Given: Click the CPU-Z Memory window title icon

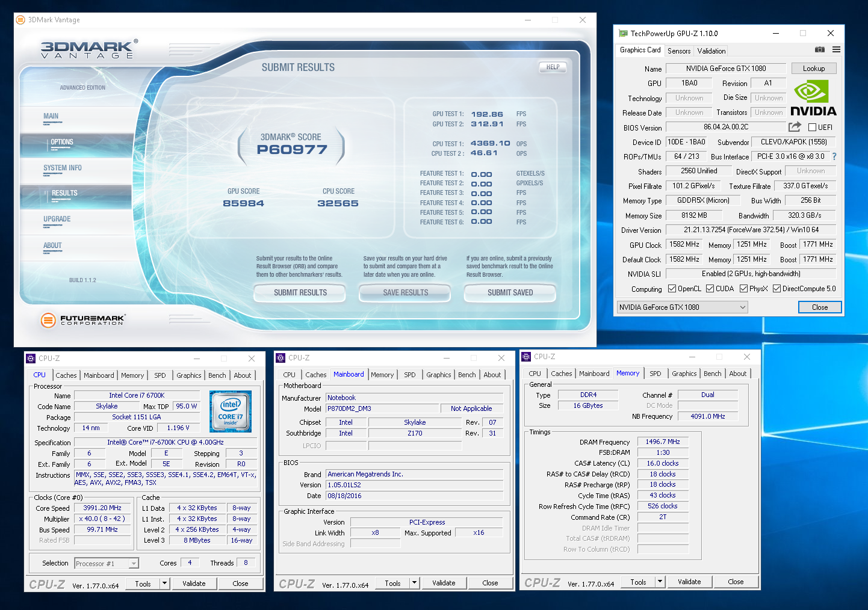Looking at the screenshot, I should [x=526, y=357].
